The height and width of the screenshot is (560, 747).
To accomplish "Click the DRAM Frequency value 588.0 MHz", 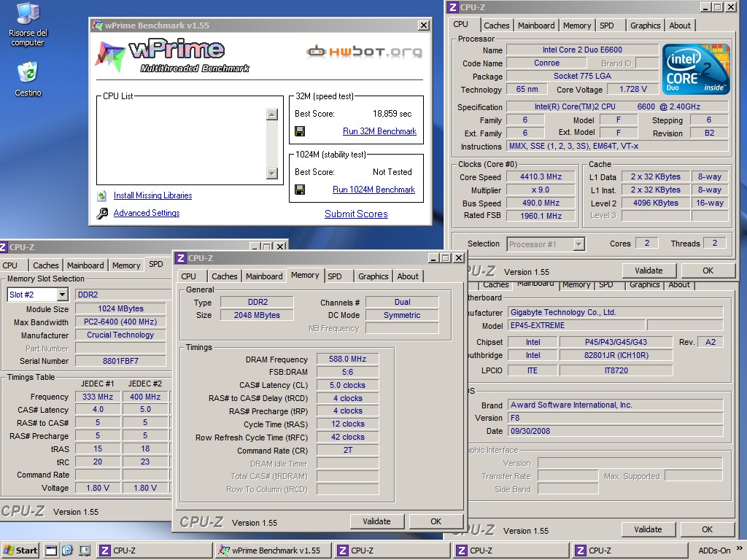I will (x=348, y=359).
